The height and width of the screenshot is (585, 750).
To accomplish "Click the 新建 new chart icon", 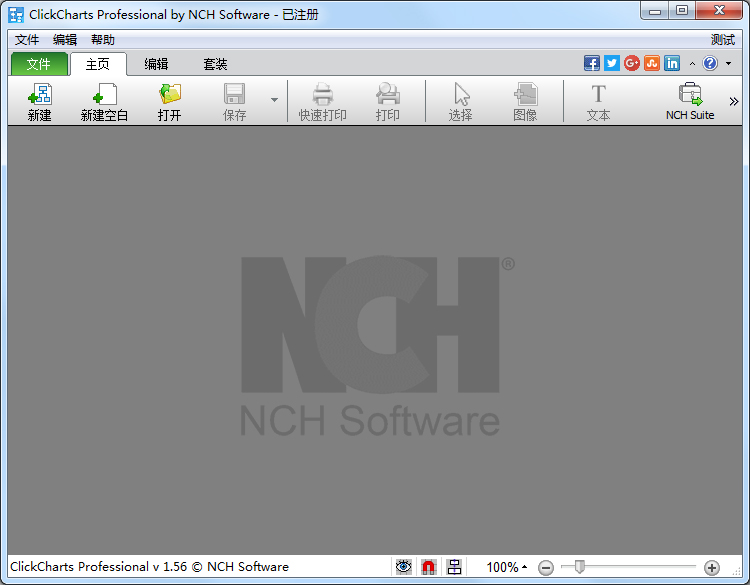I will tap(40, 102).
